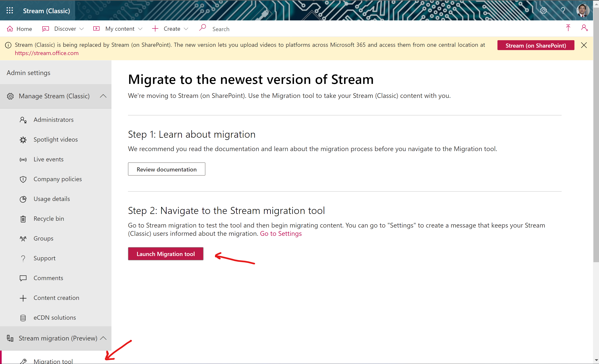Open Usage details pie chart icon

[x=23, y=199]
